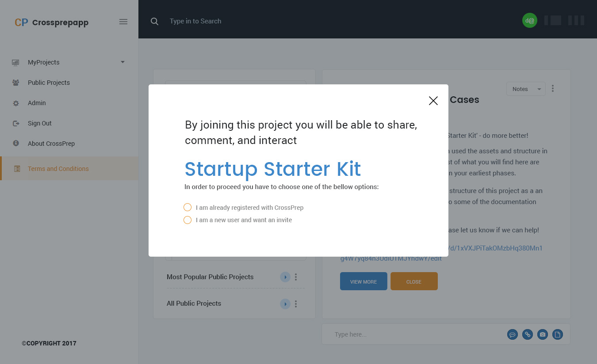Choose 'I am a new user' radio option
The height and width of the screenshot is (364, 597).
188,220
